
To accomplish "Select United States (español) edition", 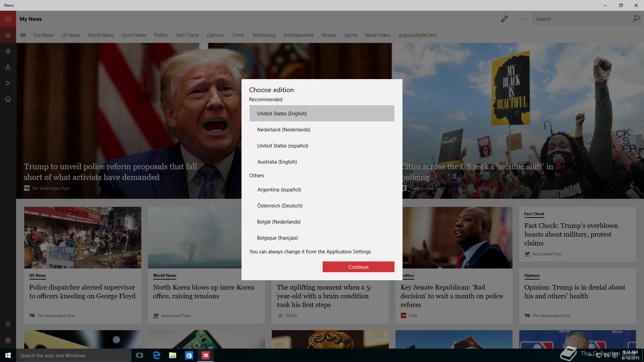I will pos(322,145).
